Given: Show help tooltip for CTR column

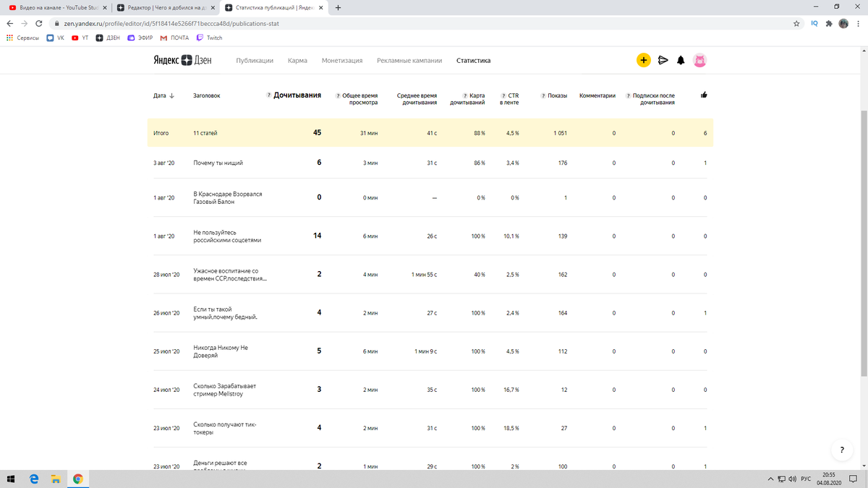Looking at the screenshot, I should point(503,95).
